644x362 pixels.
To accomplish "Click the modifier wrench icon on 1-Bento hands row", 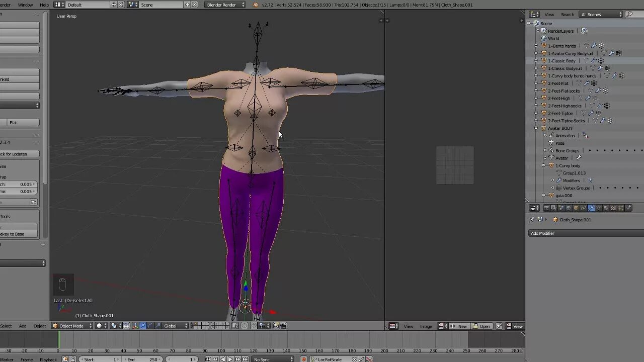I will (x=594, y=46).
